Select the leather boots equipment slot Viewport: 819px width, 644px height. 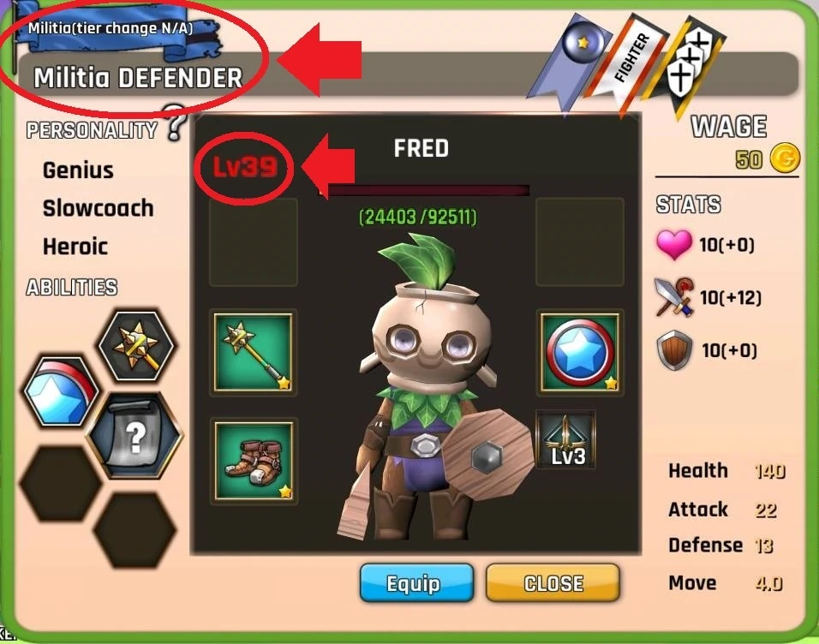point(254,462)
